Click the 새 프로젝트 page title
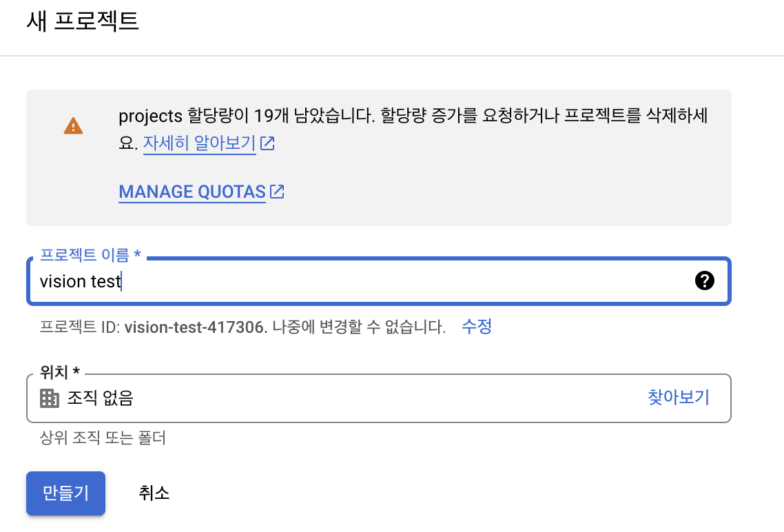 (83, 21)
